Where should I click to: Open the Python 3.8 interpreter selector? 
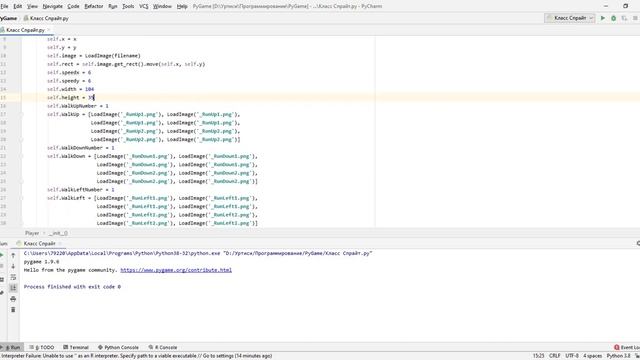click(x=618, y=356)
